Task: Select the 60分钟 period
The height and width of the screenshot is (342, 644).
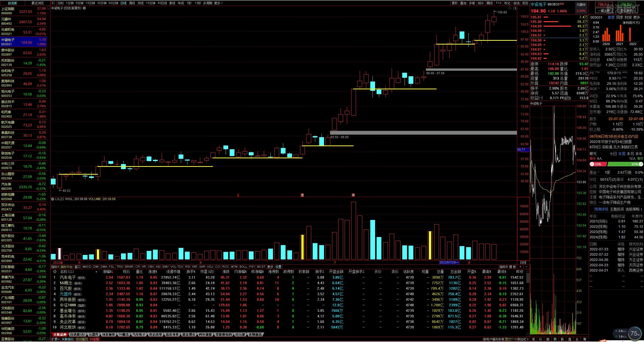Action: tap(113, 3)
